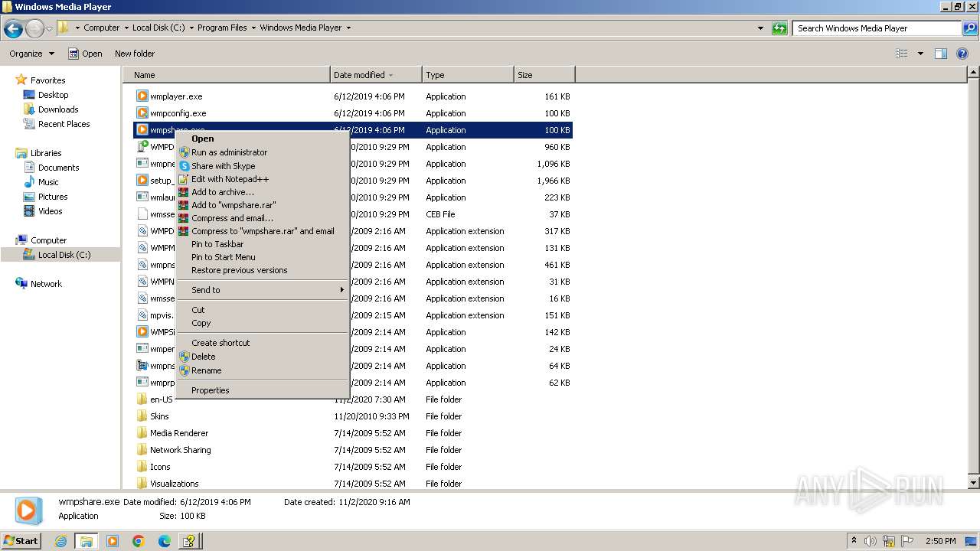Select wmplayer.exe file icon
980x551 pixels.
pos(142,96)
